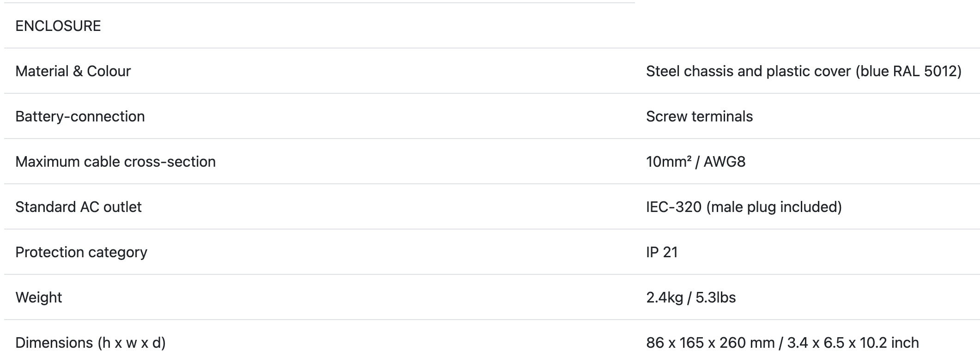The height and width of the screenshot is (363, 980).
Task: Click the Weight row label
Action: [39, 297]
